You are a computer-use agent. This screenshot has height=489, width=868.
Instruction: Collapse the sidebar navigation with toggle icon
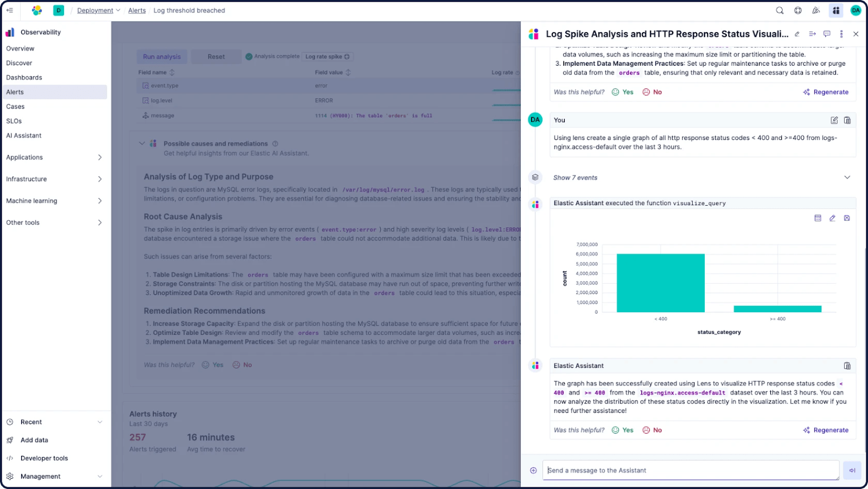(x=10, y=10)
